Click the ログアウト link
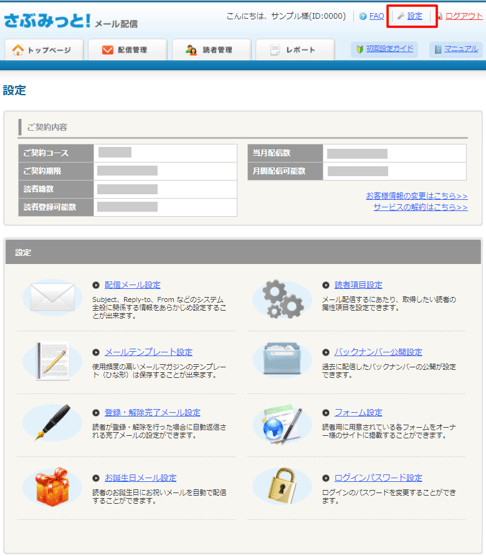The image size is (486, 556). [464, 16]
